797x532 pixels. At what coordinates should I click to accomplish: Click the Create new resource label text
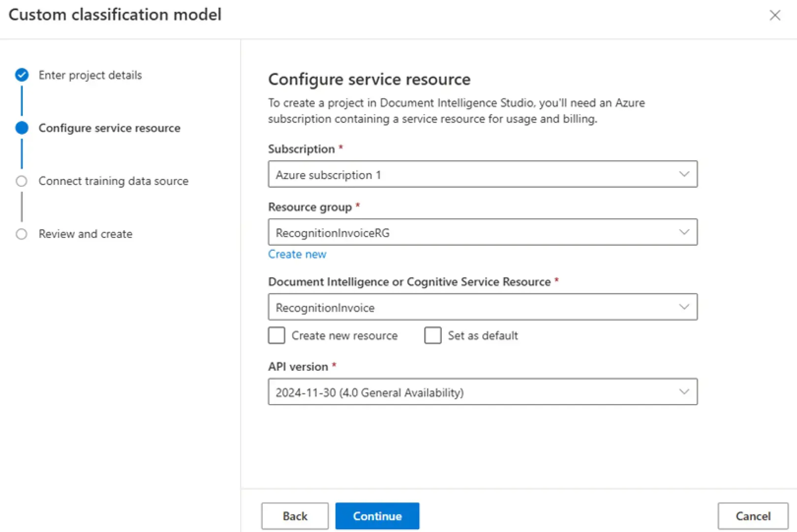click(344, 335)
